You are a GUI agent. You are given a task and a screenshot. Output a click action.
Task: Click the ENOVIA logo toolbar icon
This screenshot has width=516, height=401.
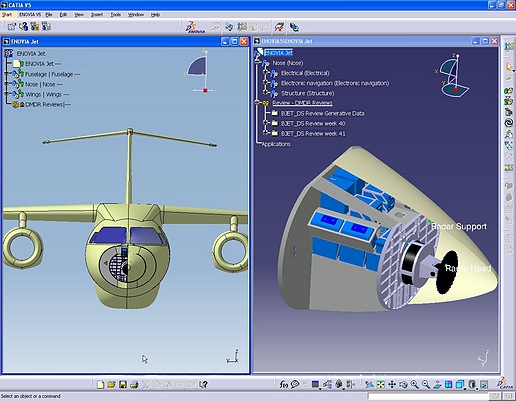[195, 27]
